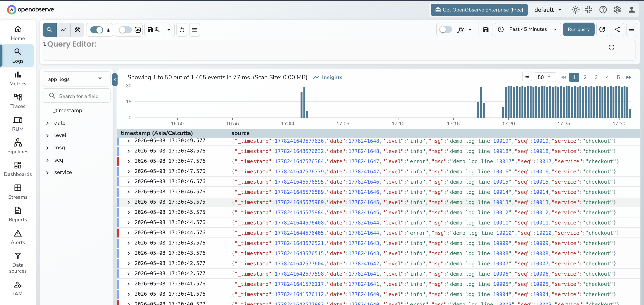Go to Alerts
The width and height of the screenshot is (644, 305).
pos(18,237)
